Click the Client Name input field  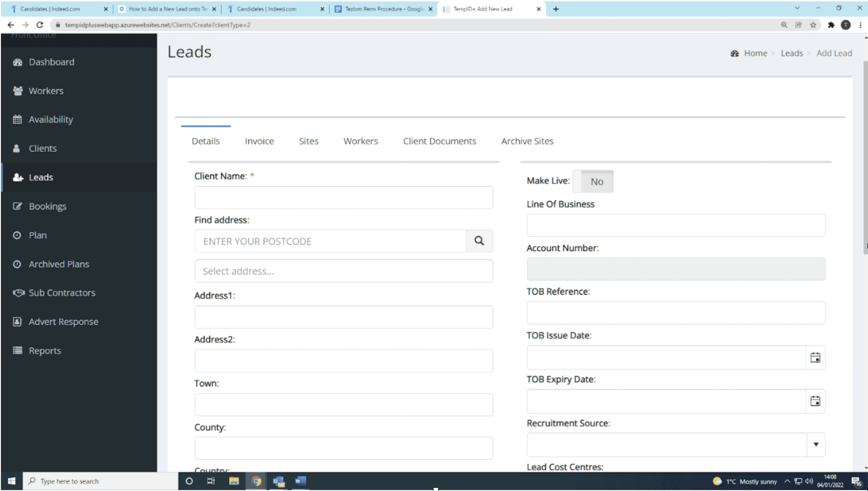[343, 198]
